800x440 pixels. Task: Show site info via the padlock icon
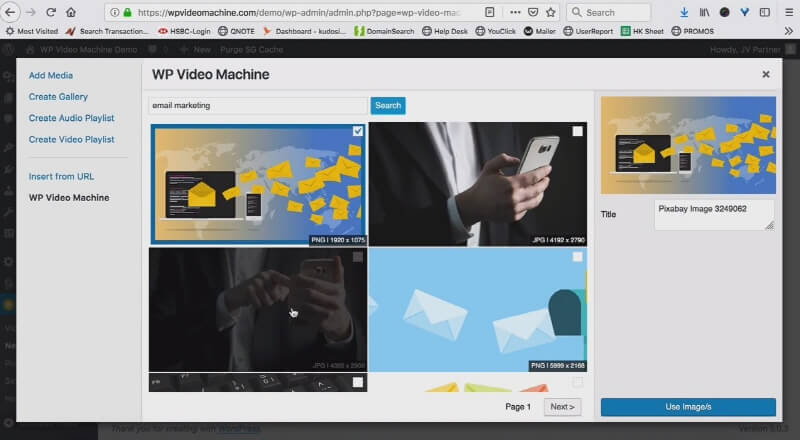[128, 12]
